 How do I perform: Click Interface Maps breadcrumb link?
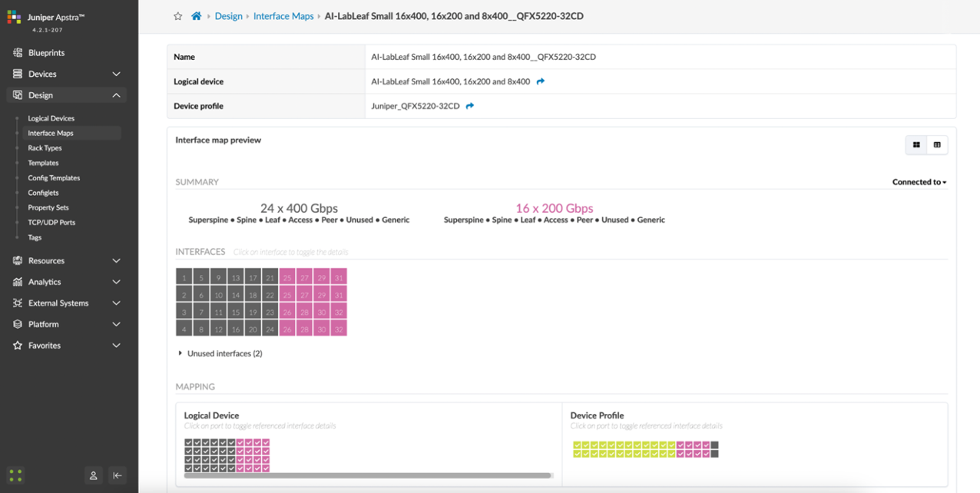click(283, 16)
